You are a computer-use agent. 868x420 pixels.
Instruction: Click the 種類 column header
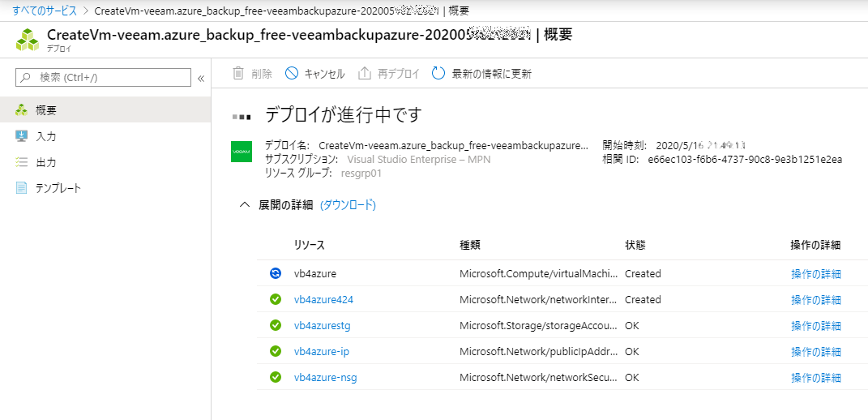[x=469, y=245]
